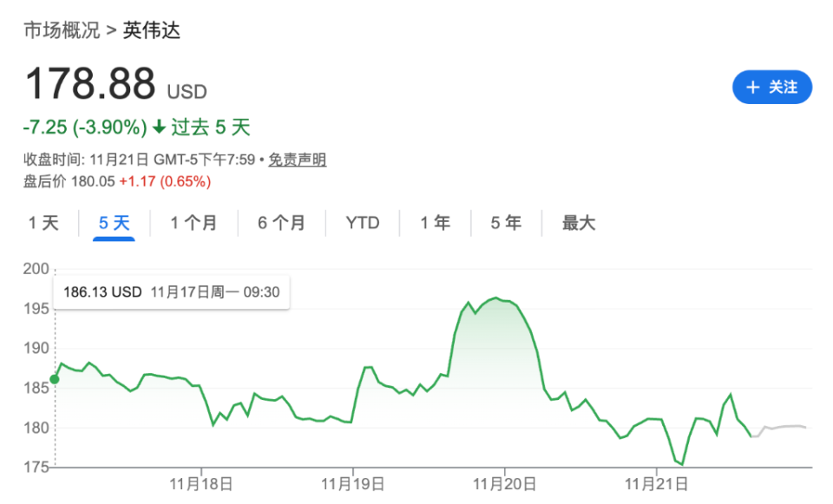Select the 5天 chart tab
The image size is (833, 504).
[114, 223]
